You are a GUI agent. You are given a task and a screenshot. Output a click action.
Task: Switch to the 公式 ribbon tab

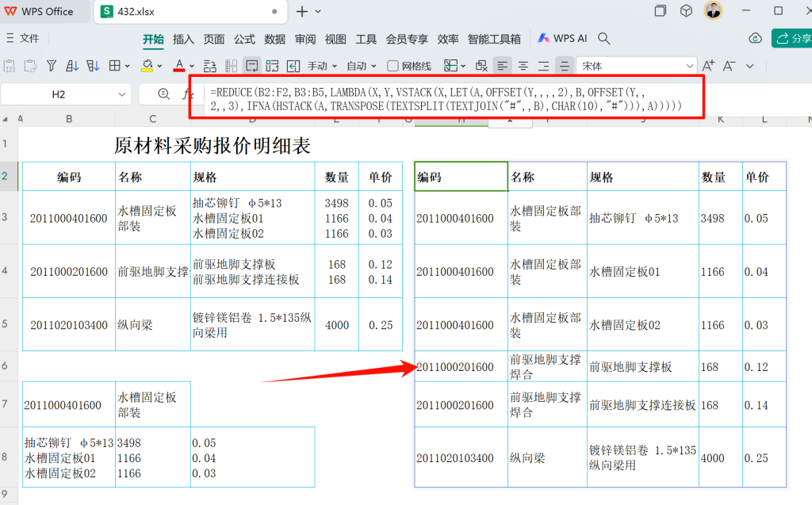[244, 39]
